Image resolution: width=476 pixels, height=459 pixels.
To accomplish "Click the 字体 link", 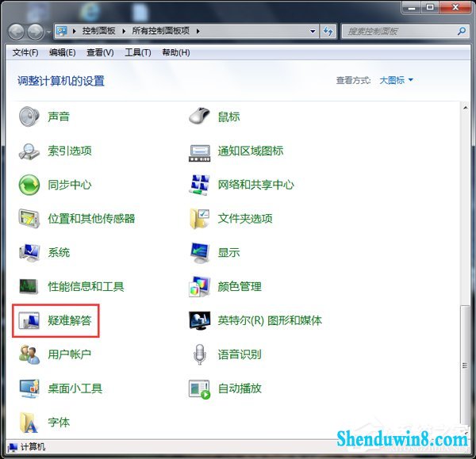I will point(59,423).
